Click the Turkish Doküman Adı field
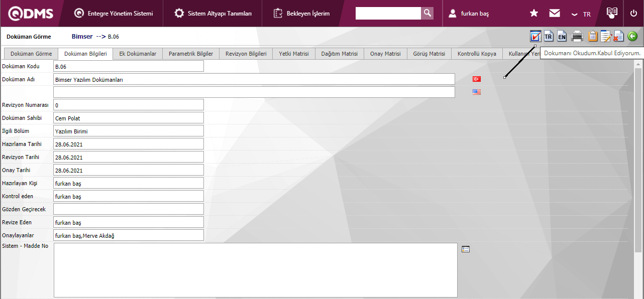Screen dimensions: 644x299 (x=254, y=79)
